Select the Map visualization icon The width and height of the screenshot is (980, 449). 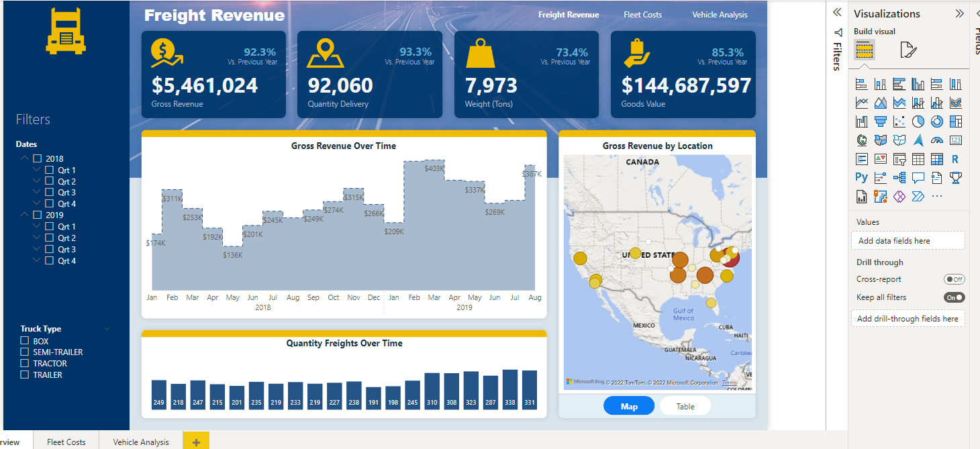[861, 140]
